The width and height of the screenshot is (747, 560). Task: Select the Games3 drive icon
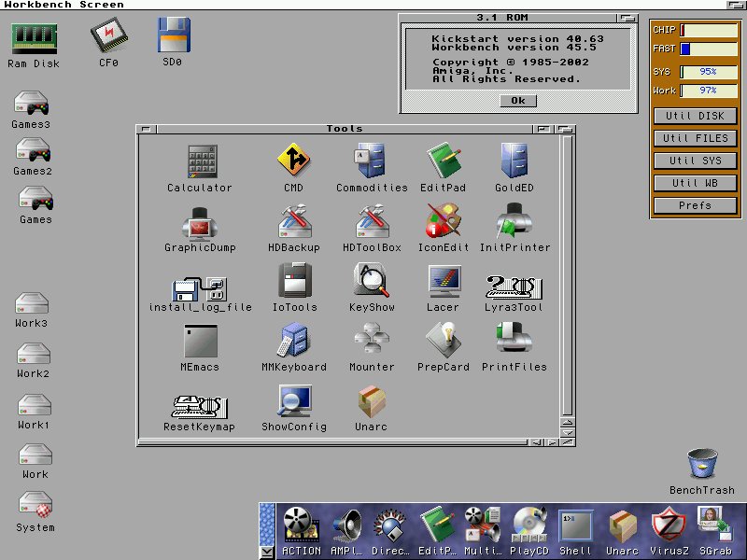click(x=32, y=104)
